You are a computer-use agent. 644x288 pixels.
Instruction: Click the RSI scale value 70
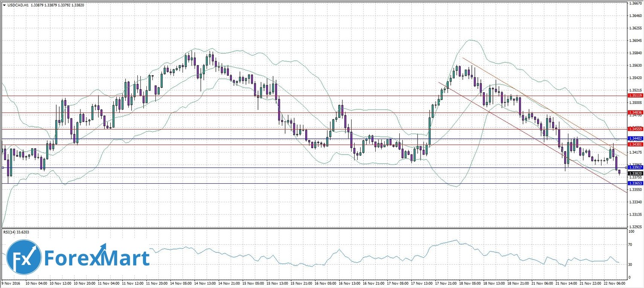pos(631,244)
